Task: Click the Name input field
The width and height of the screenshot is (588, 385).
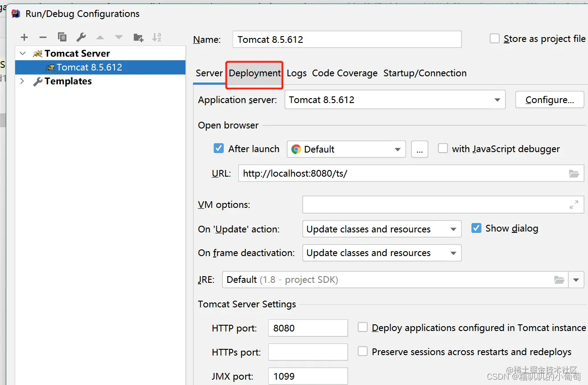Action: (347, 39)
